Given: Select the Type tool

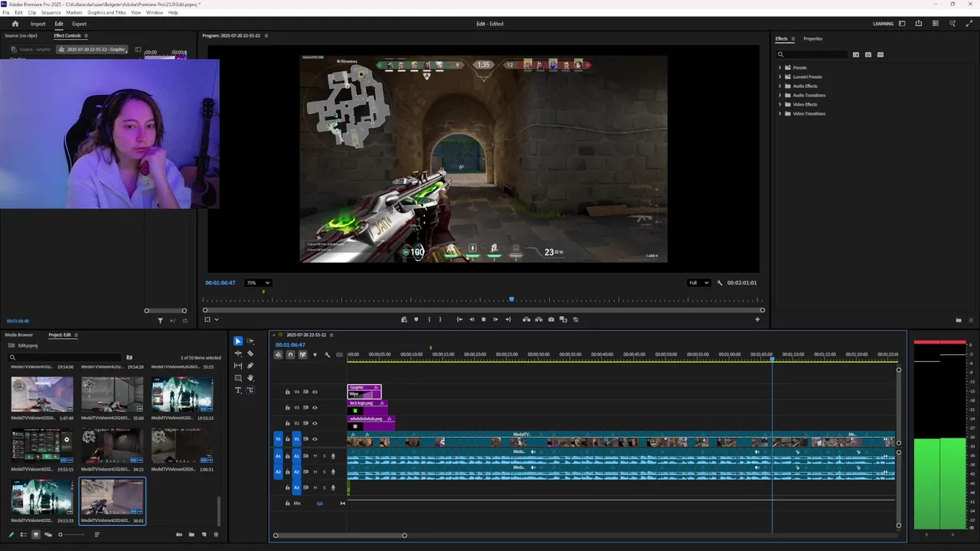Looking at the screenshot, I should click(x=238, y=390).
